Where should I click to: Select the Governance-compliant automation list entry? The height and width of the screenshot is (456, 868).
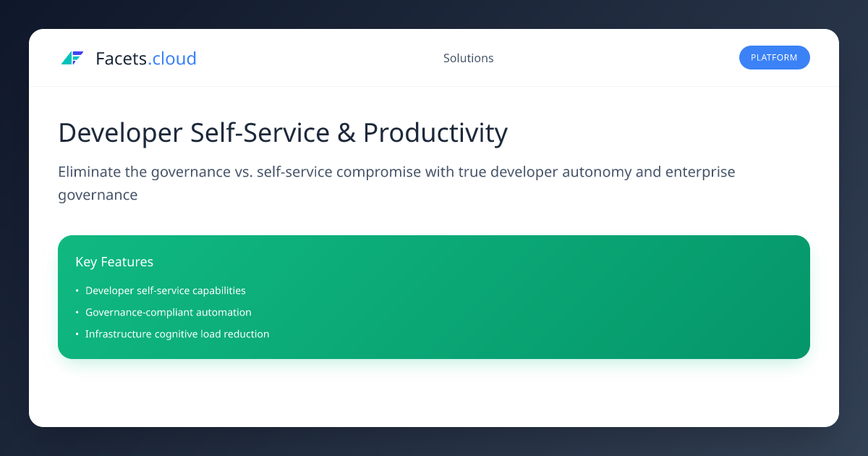pos(169,312)
